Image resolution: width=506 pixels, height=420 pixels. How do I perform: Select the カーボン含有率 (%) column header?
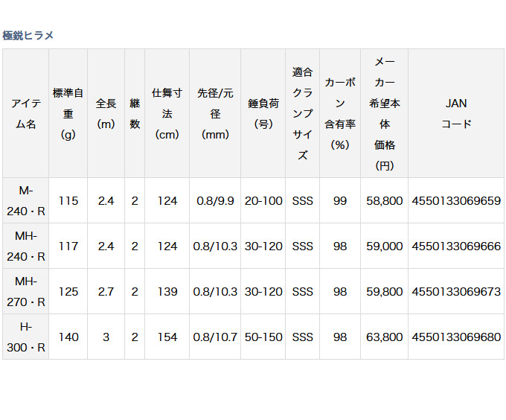tap(340, 114)
